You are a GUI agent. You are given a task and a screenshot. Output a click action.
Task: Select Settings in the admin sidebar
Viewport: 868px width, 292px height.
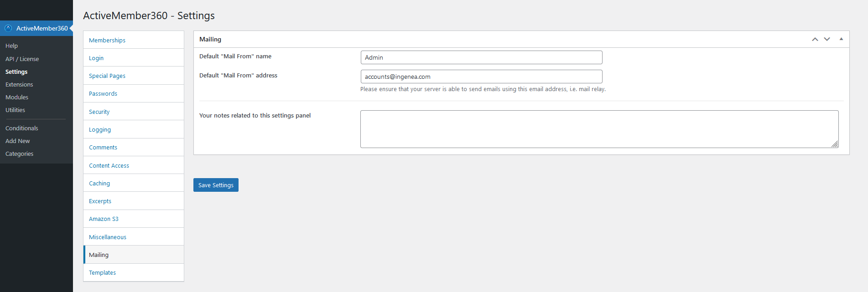click(16, 72)
